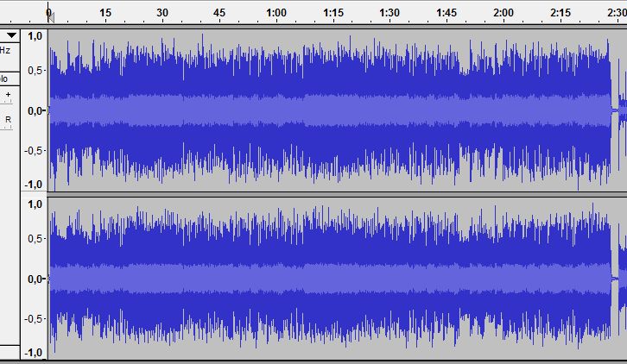This screenshot has width=627, height=364.
Task: Click the Hz sample rate text in track panel
Action: coord(5,50)
